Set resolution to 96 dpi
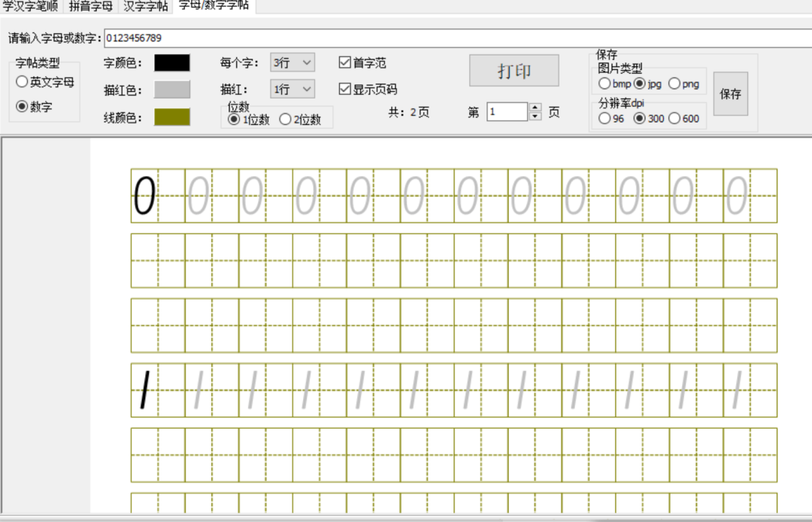 click(x=611, y=119)
